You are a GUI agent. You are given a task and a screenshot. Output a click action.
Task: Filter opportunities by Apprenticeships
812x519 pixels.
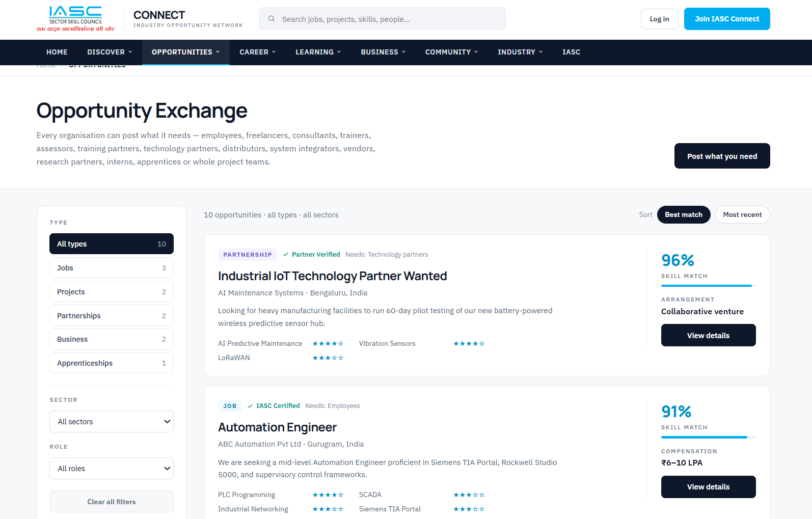[x=112, y=363]
